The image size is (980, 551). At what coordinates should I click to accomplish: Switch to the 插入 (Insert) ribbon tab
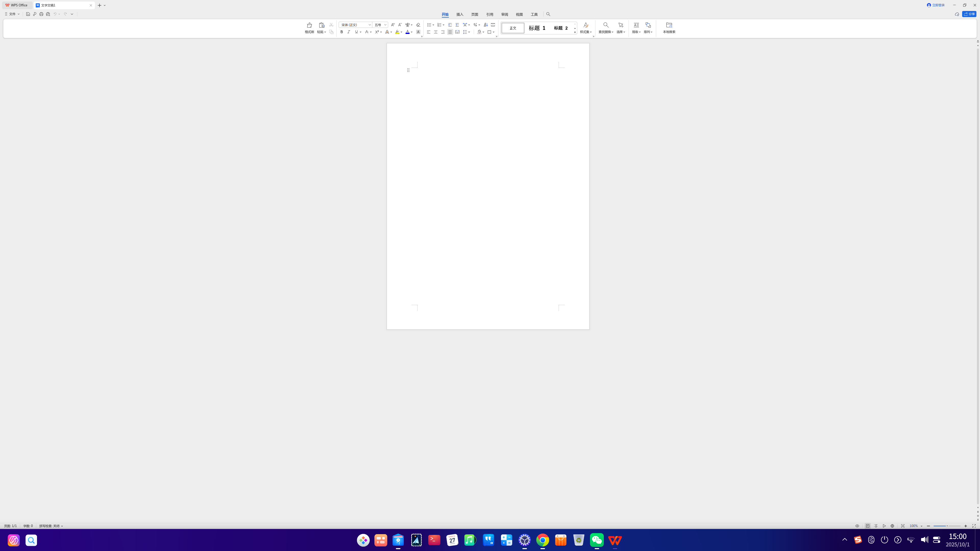460,15
